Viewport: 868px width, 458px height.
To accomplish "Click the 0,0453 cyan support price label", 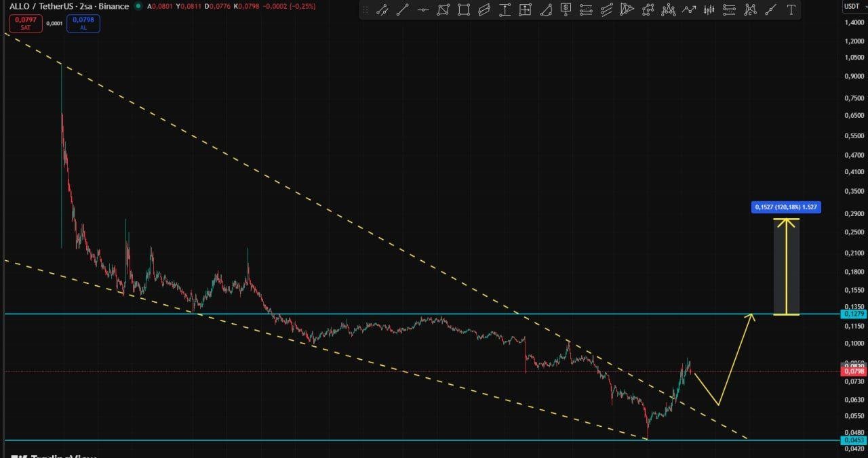I will point(853,440).
